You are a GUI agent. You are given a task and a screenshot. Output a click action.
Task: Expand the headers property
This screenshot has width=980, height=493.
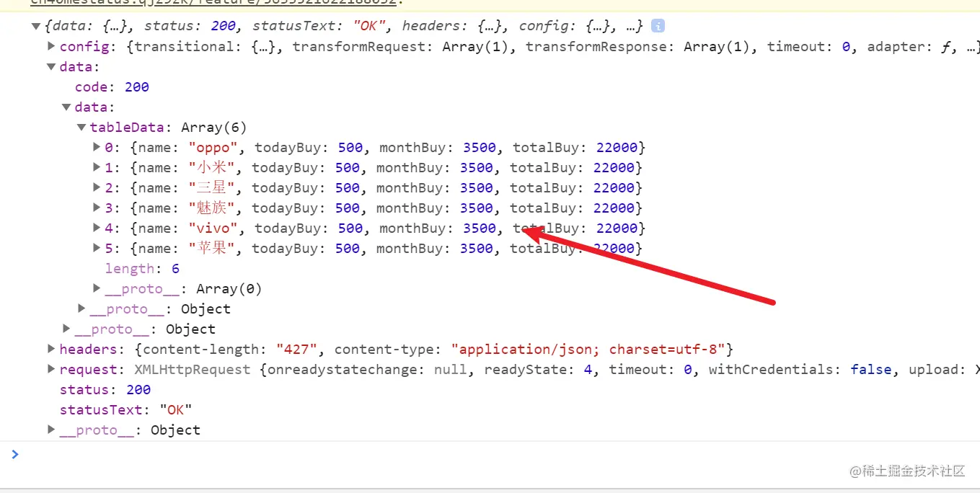(x=50, y=349)
